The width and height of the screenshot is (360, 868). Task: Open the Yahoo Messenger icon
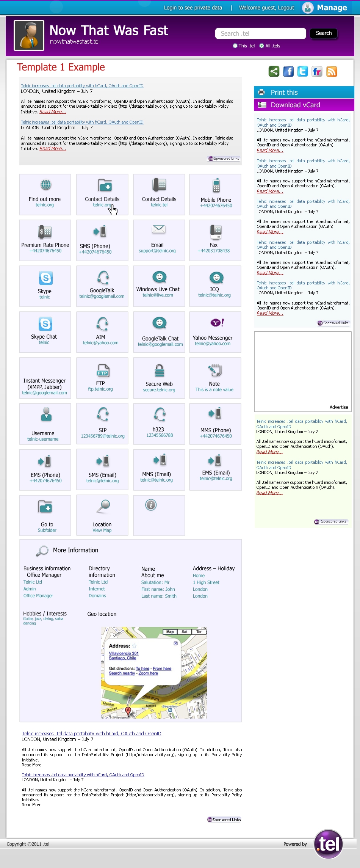[217, 323]
